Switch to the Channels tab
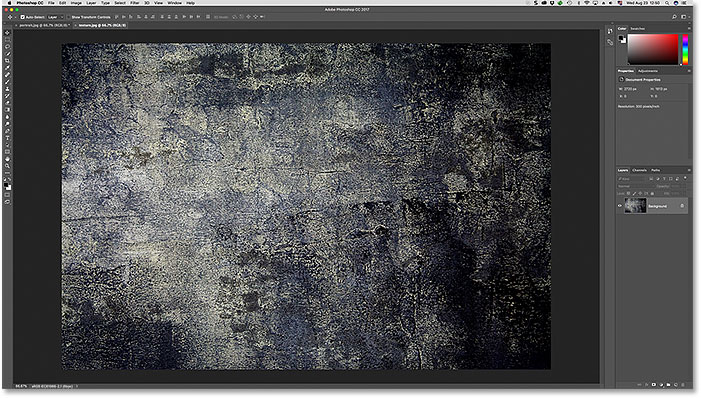This screenshot has height=398, width=701. tap(639, 170)
